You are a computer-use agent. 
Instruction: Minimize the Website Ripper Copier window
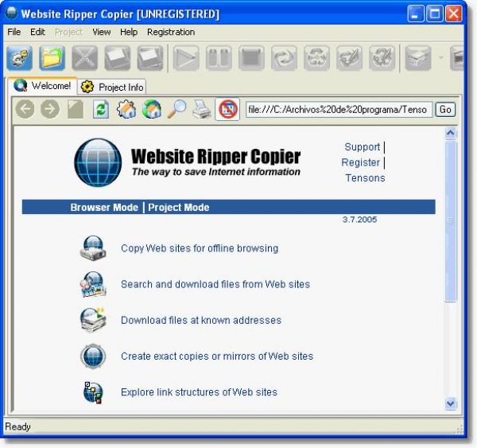pyautogui.click(x=416, y=14)
